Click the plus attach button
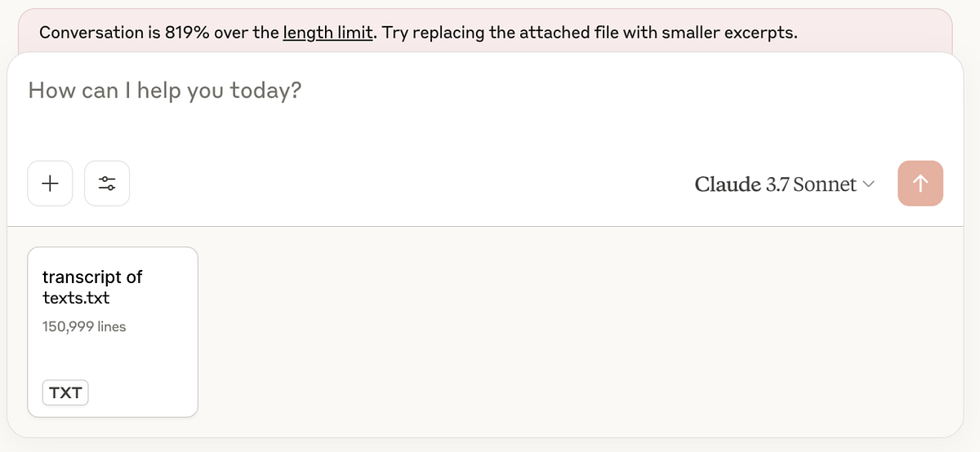This screenshot has height=452, width=980. pos(50,184)
